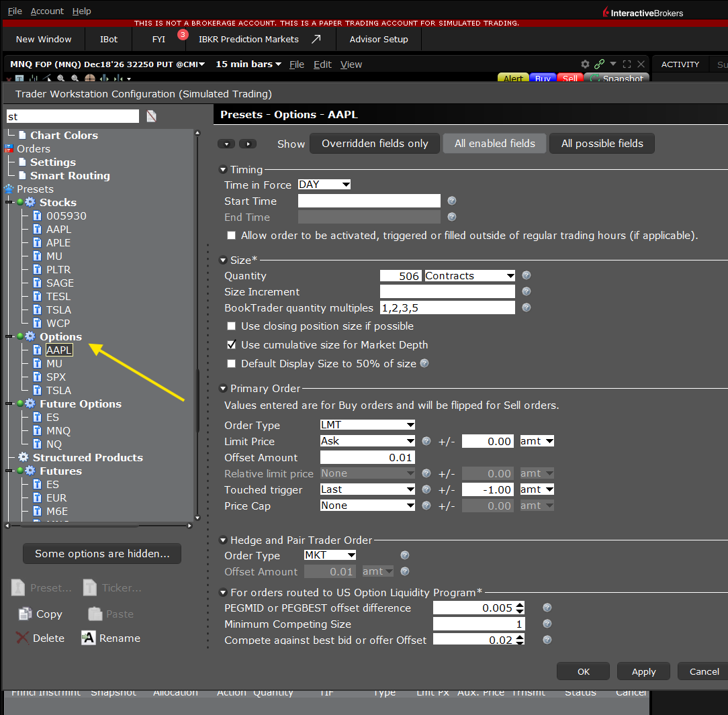Open the Minimum Competing Size help icon
The image size is (728, 715).
[x=547, y=624]
